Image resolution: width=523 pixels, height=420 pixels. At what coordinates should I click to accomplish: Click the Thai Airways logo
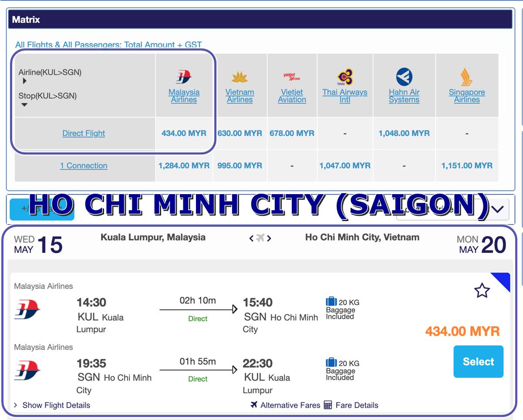pyautogui.click(x=344, y=77)
